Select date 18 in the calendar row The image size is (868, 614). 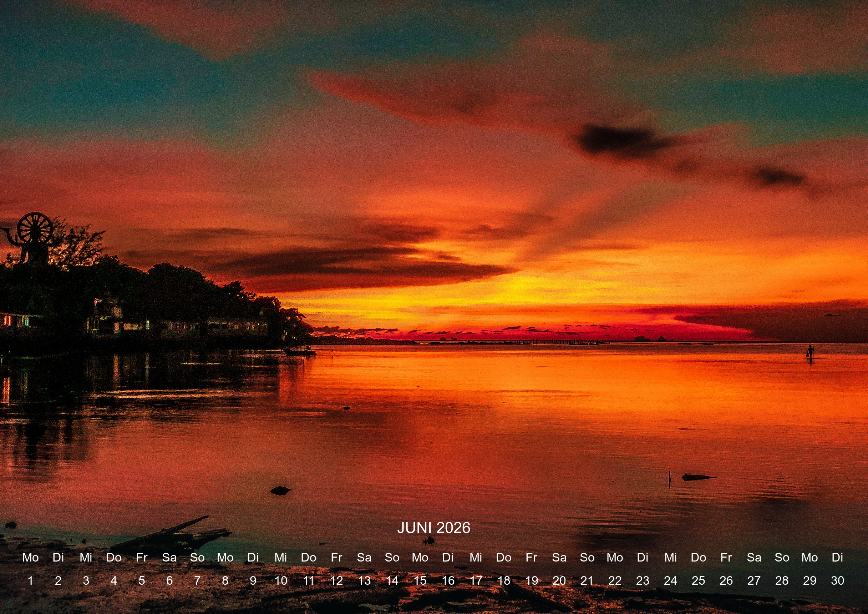pos(503,580)
